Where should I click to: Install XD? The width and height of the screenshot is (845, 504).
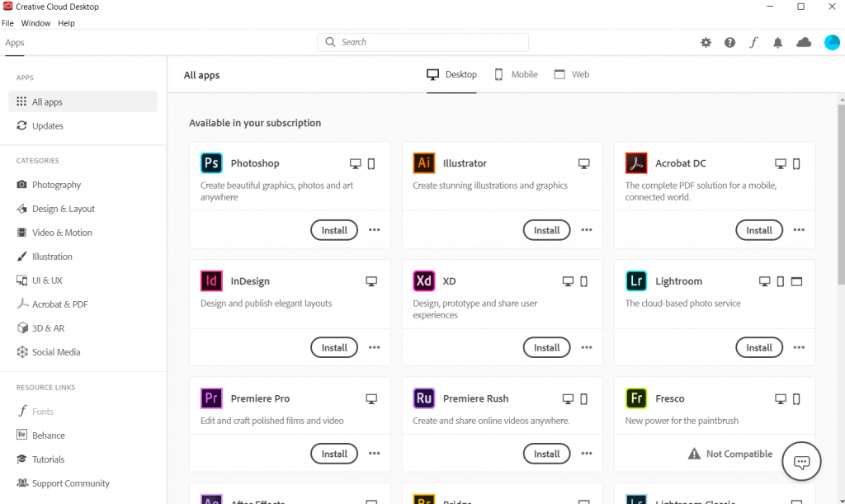(x=546, y=347)
